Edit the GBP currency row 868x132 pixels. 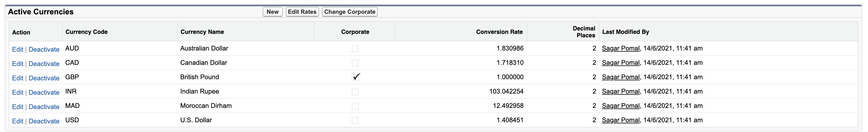(18, 78)
